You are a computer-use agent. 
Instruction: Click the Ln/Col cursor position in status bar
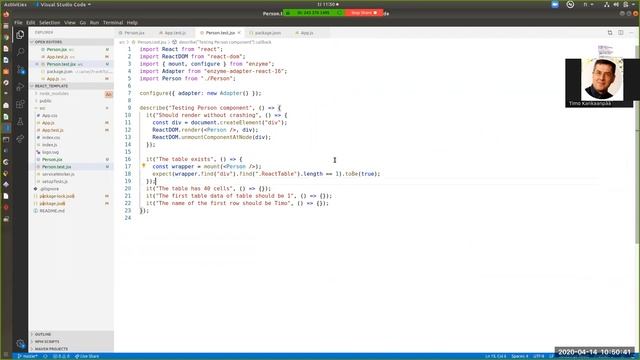click(496, 356)
